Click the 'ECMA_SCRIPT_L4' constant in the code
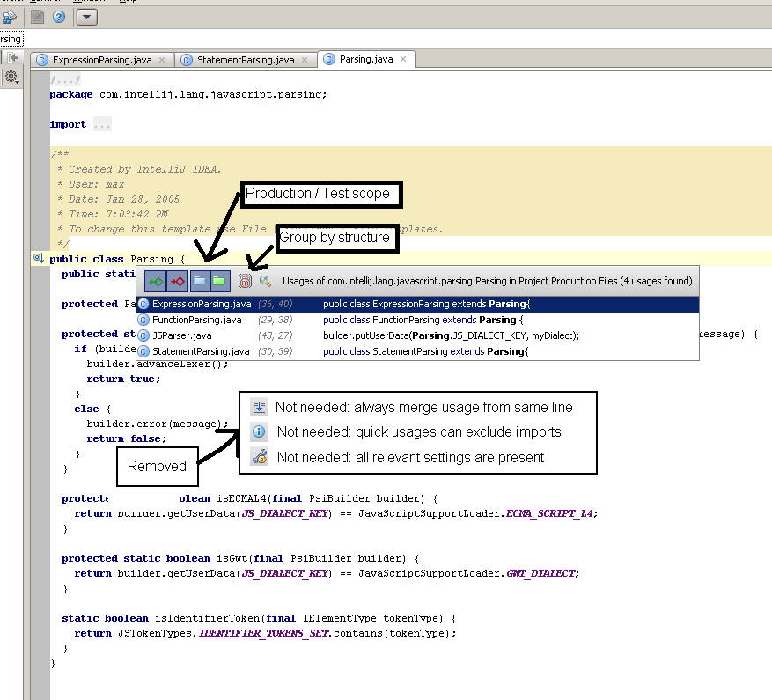 550,514
